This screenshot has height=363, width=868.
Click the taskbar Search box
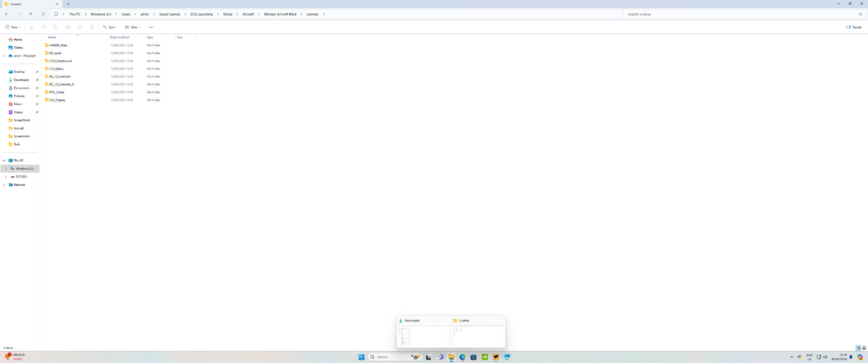click(396, 357)
